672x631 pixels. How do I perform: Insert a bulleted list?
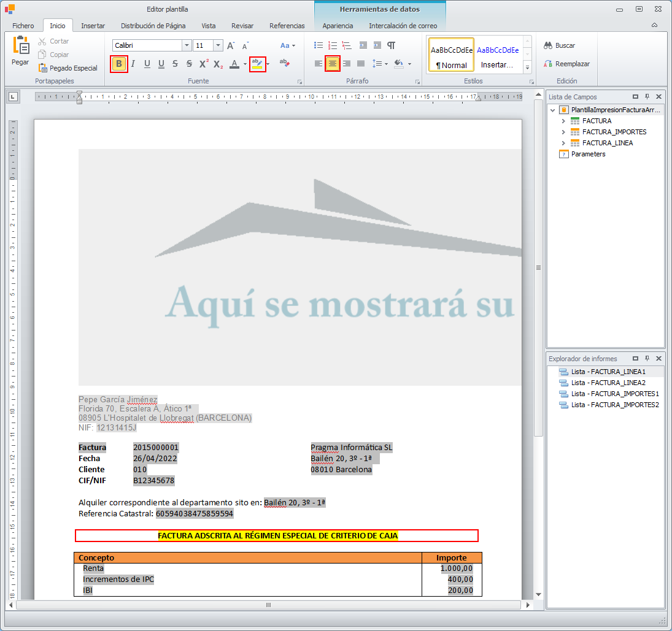click(318, 45)
